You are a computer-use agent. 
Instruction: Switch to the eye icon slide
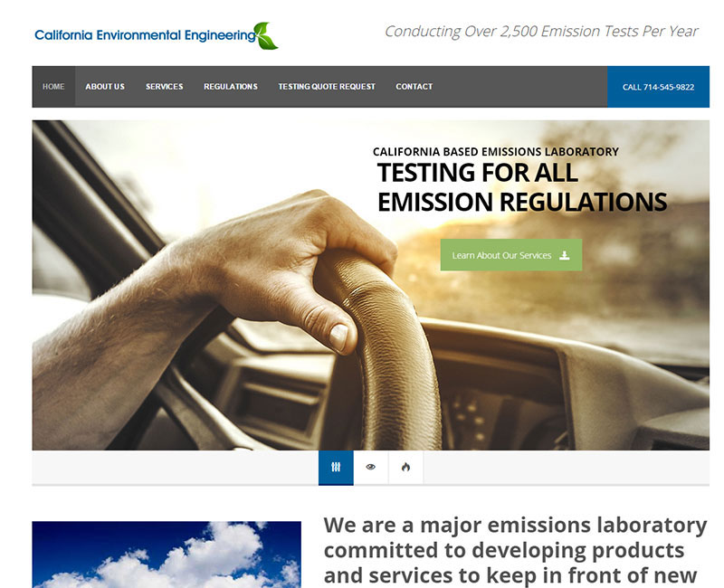pos(370,468)
